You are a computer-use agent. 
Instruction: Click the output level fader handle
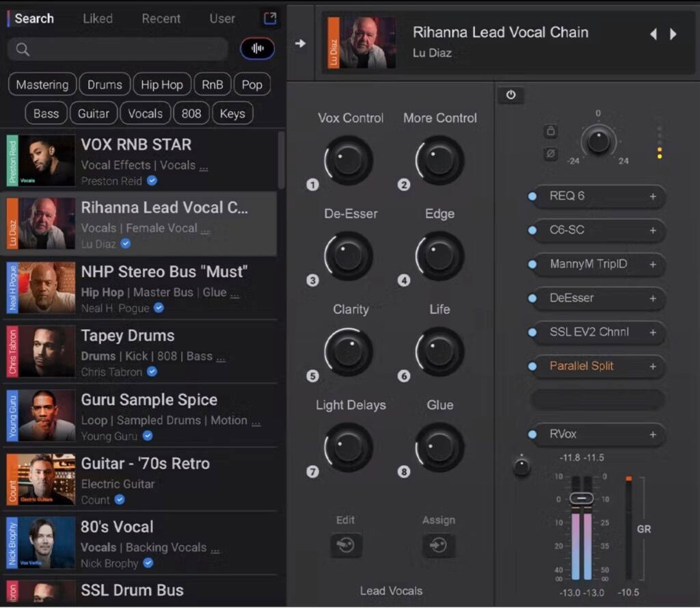pos(582,498)
